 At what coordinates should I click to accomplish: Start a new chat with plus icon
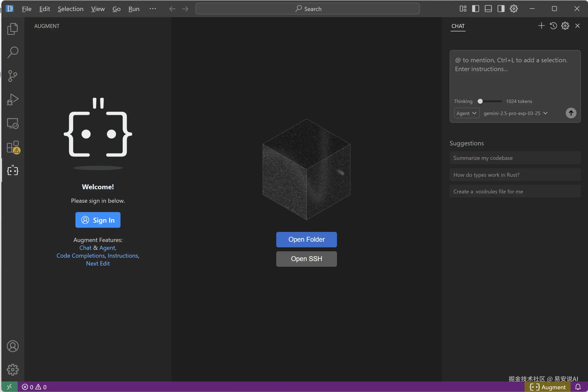tap(541, 26)
